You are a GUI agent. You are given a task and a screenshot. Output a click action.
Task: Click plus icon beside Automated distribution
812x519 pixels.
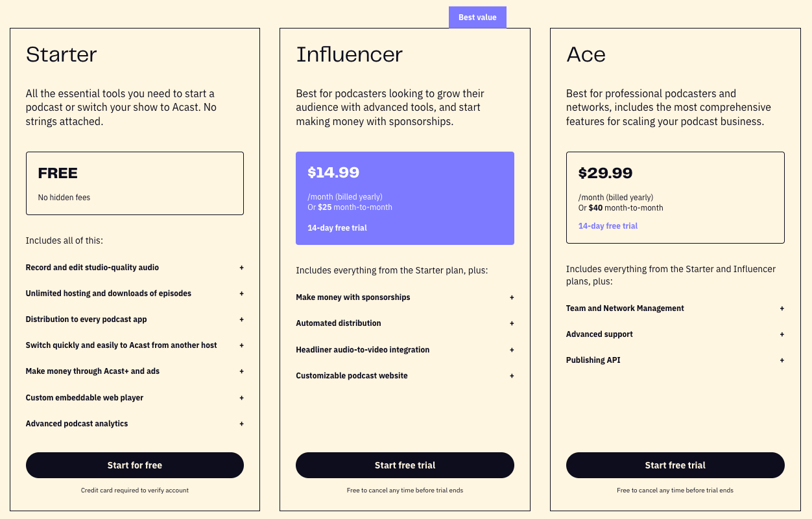click(512, 323)
